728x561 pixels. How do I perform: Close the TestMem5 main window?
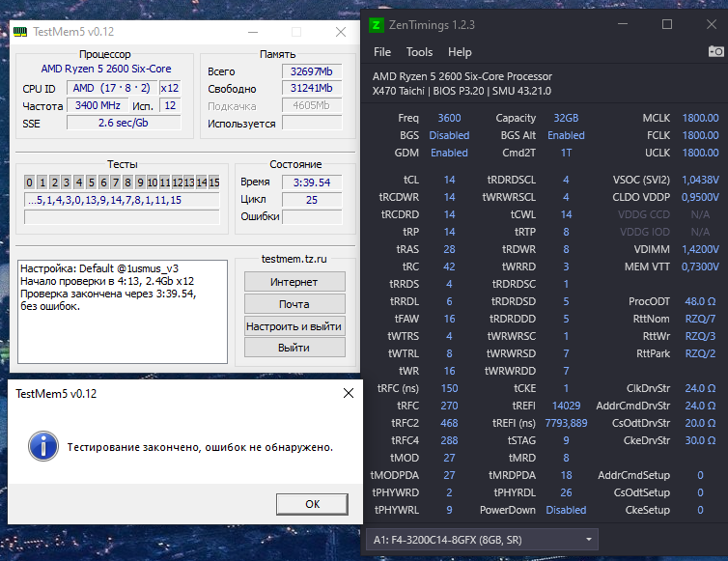(341, 32)
